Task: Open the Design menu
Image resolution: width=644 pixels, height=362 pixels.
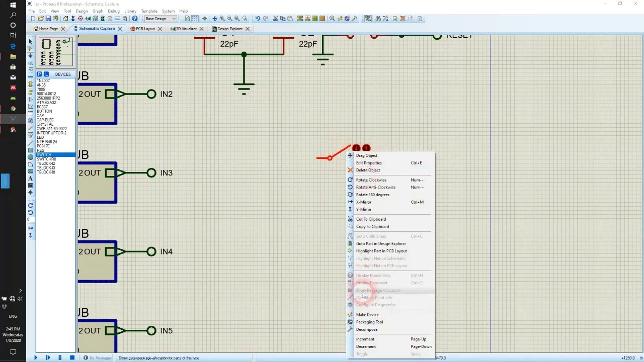Action: point(81,11)
